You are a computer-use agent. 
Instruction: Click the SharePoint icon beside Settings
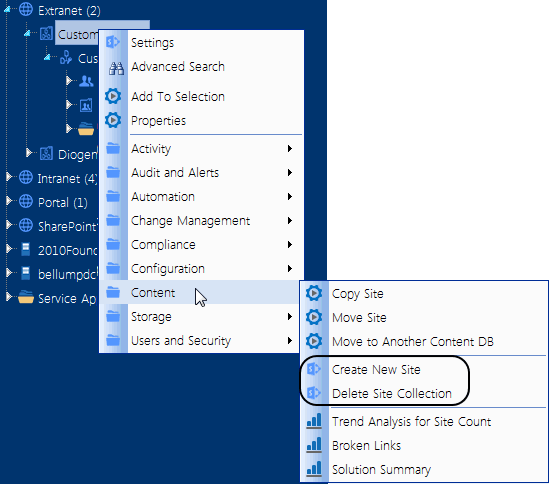113,42
